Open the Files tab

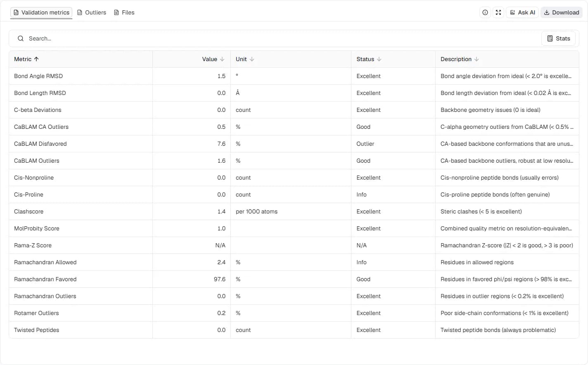click(x=124, y=12)
